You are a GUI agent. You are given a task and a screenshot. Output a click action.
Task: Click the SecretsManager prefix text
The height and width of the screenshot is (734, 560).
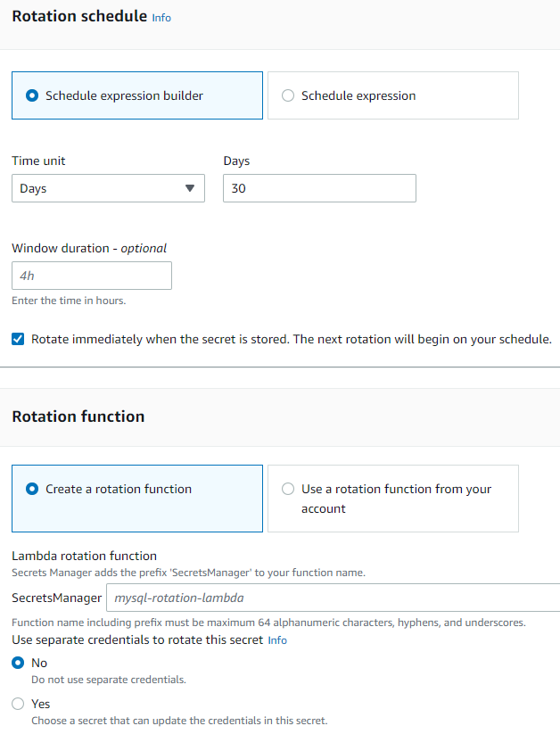[56, 598]
